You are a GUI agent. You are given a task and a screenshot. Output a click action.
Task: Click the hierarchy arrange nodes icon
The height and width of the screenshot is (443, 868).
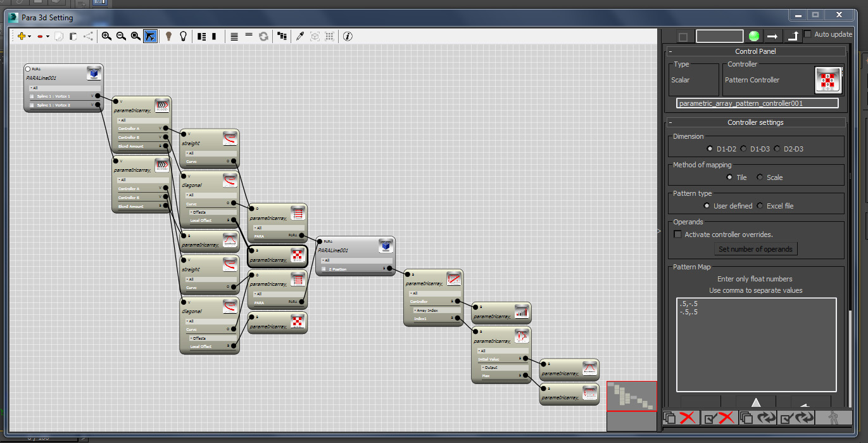(x=282, y=37)
